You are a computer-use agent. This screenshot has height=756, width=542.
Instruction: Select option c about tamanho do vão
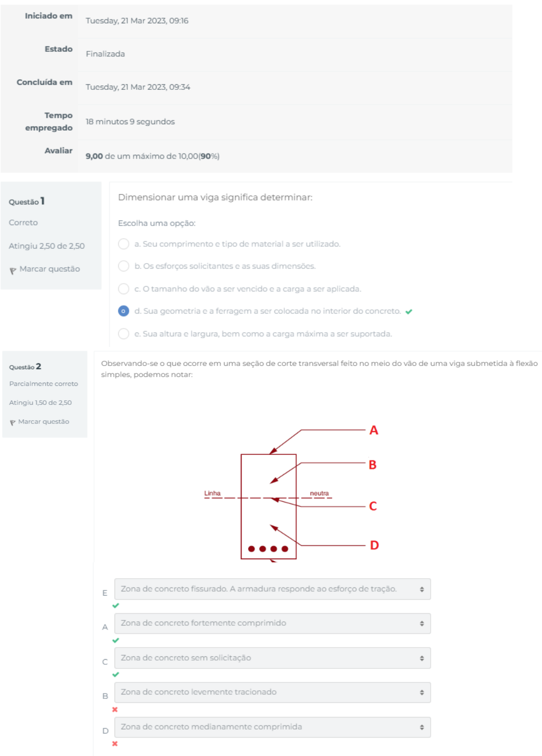click(123, 289)
